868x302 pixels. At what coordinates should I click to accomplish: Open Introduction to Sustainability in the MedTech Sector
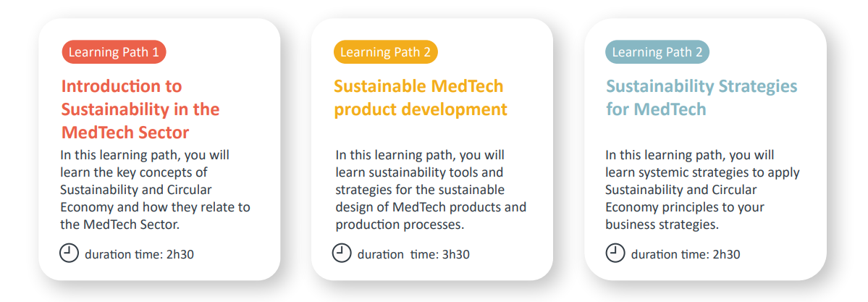click(140, 109)
